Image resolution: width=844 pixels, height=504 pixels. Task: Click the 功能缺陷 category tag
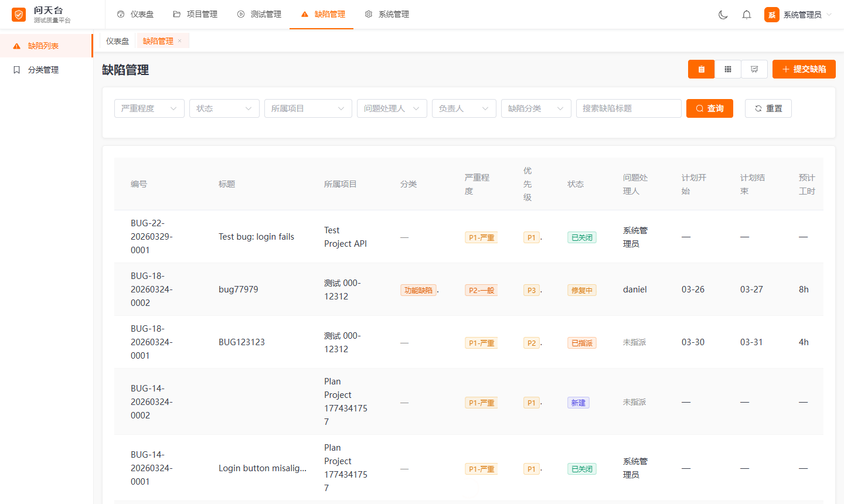point(418,290)
